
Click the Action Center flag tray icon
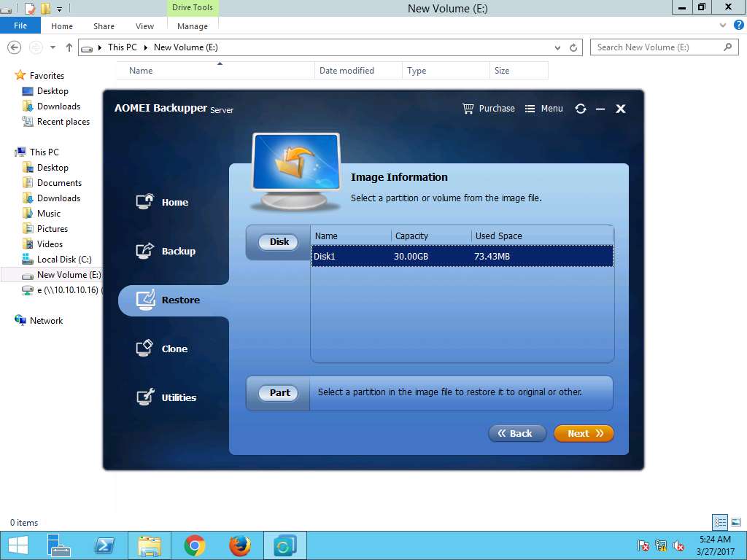643,545
